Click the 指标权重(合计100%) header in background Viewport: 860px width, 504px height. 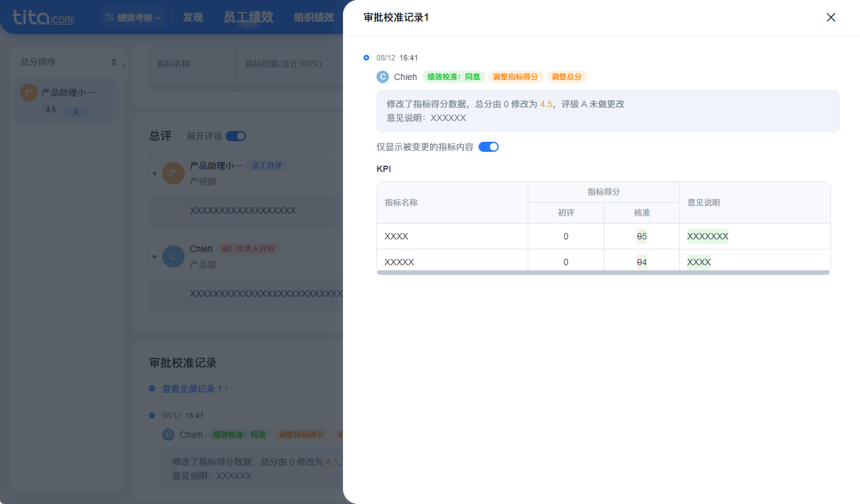click(x=283, y=64)
